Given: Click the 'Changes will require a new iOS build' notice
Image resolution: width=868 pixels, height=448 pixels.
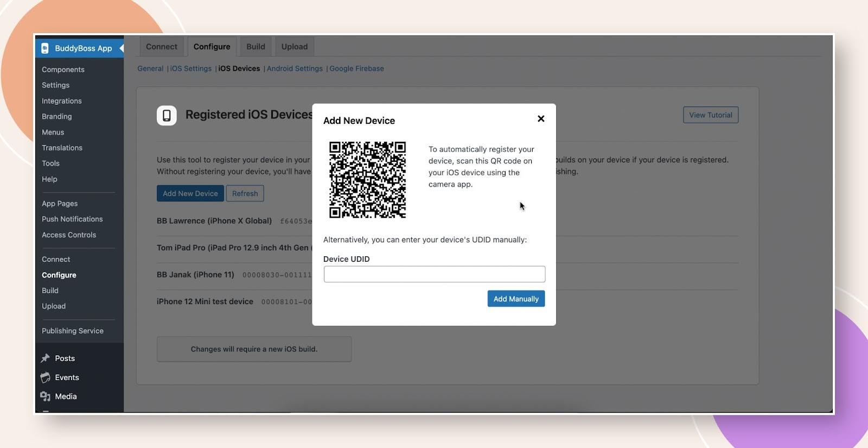Looking at the screenshot, I should point(254,349).
